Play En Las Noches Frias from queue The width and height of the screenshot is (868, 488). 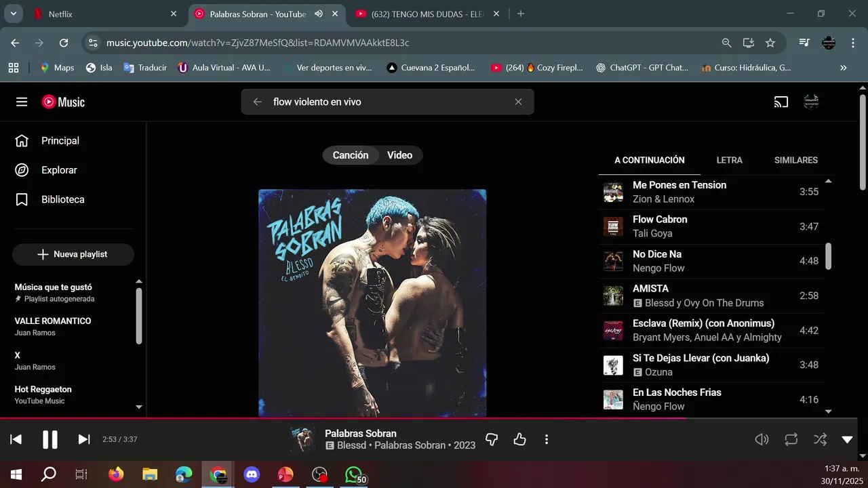(711, 399)
